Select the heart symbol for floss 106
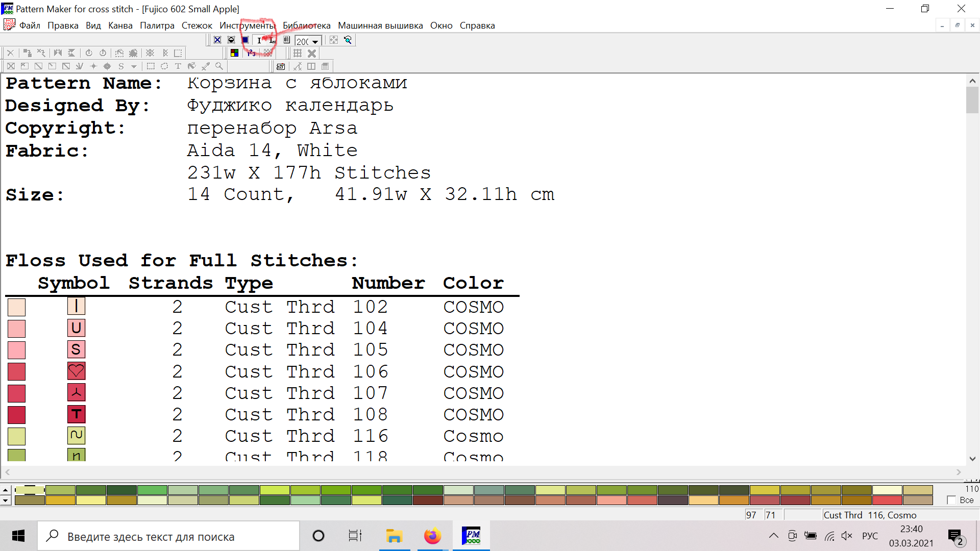The height and width of the screenshot is (551, 980). (x=76, y=371)
